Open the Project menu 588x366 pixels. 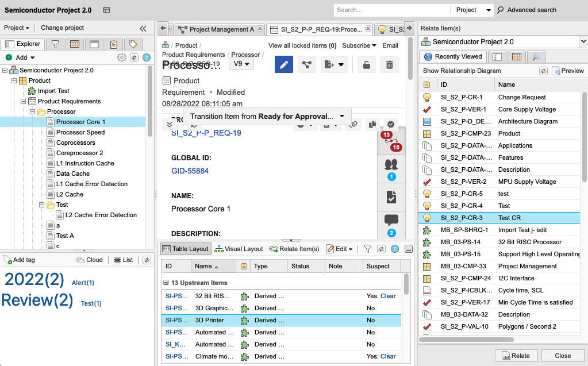[x=17, y=28]
